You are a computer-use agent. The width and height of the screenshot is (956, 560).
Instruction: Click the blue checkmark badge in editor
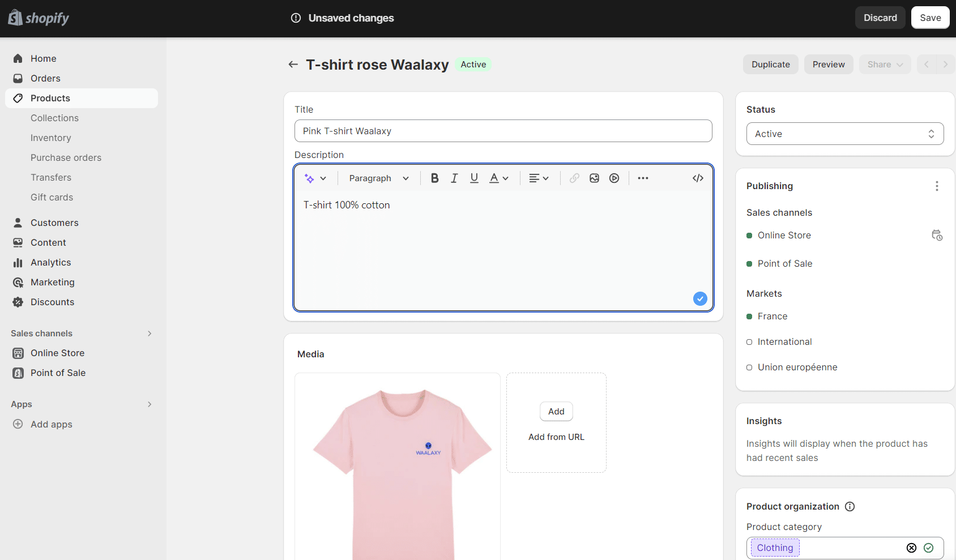coord(700,298)
